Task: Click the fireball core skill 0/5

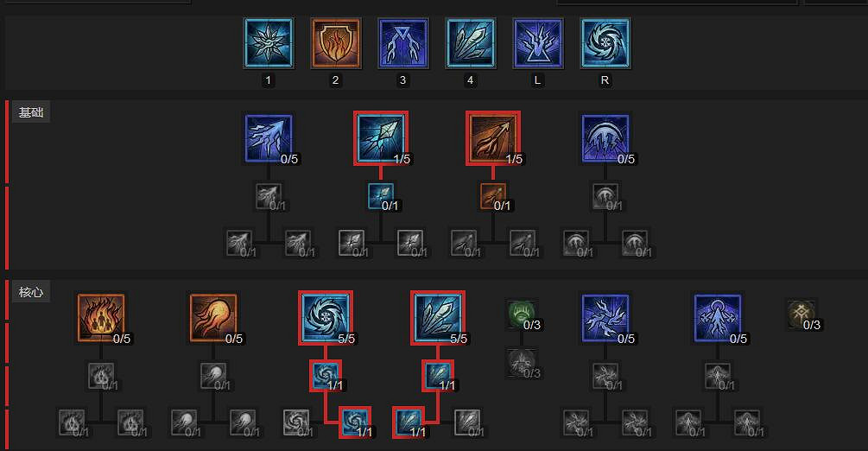Action: click(x=213, y=318)
